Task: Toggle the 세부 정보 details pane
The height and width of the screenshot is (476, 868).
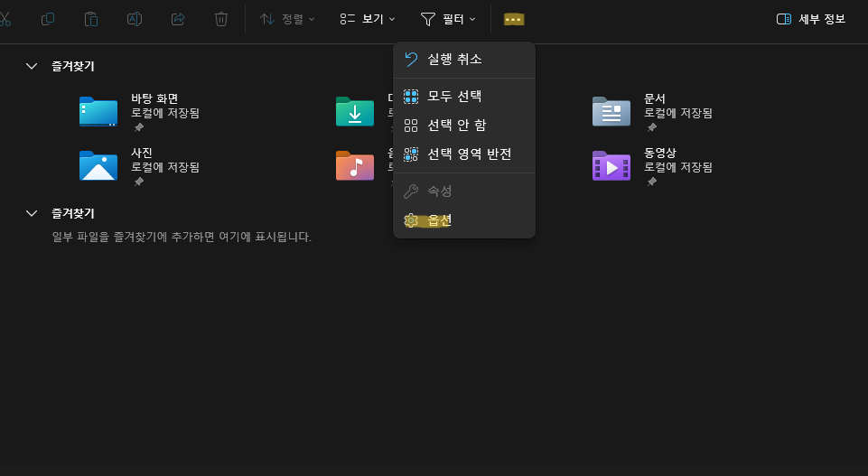Action: point(811,19)
